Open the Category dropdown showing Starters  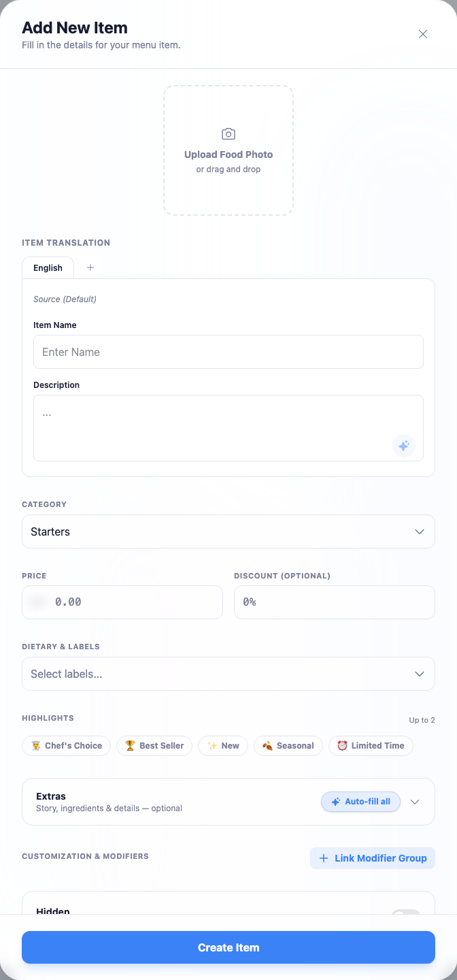pyautogui.click(x=228, y=532)
